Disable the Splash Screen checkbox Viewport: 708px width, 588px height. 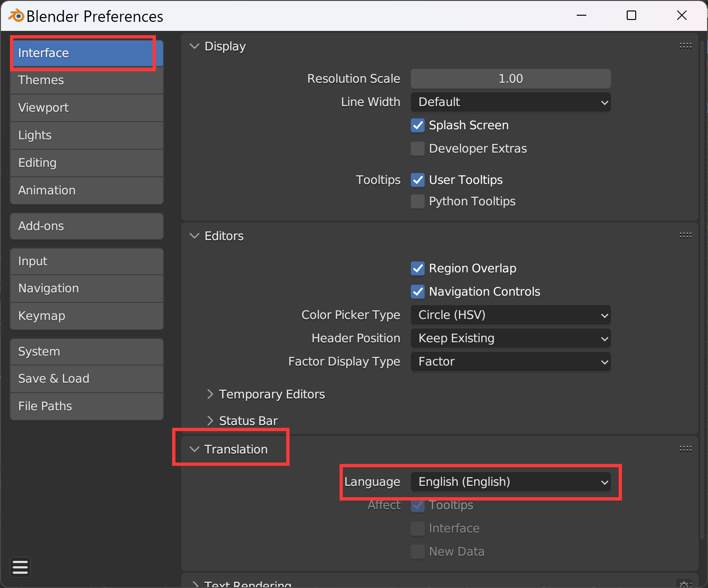(x=417, y=125)
